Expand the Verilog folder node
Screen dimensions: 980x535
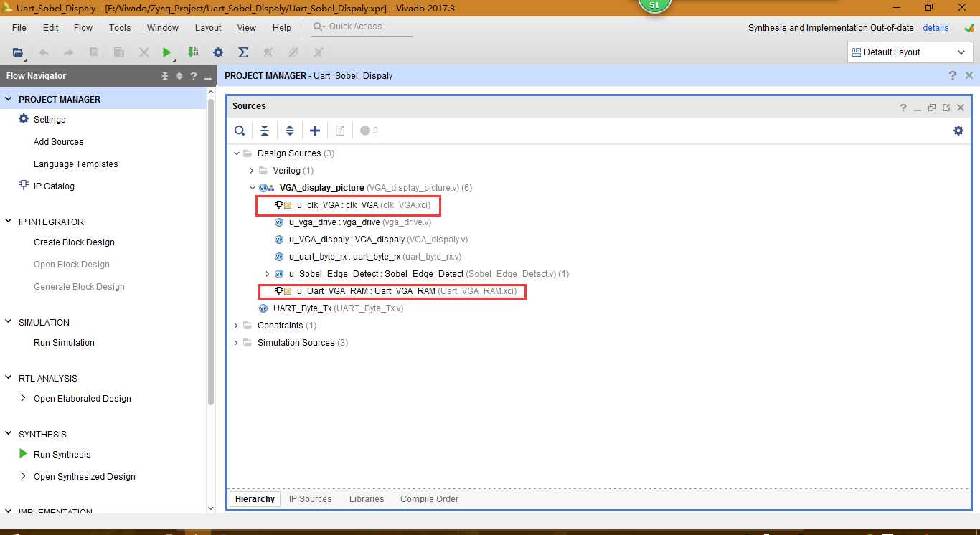pyautogui.click(x=252, y=171)
